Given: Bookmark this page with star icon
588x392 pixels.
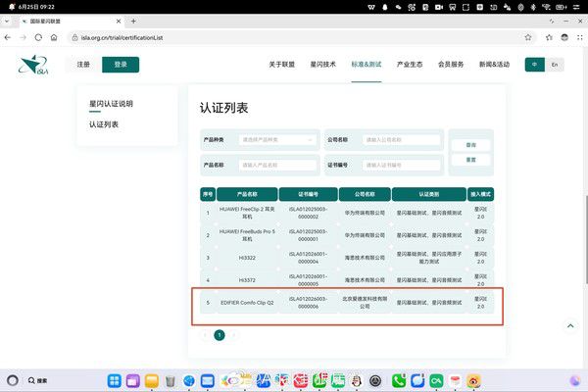Looking at the screenshot, I should (x=528, y=37).
